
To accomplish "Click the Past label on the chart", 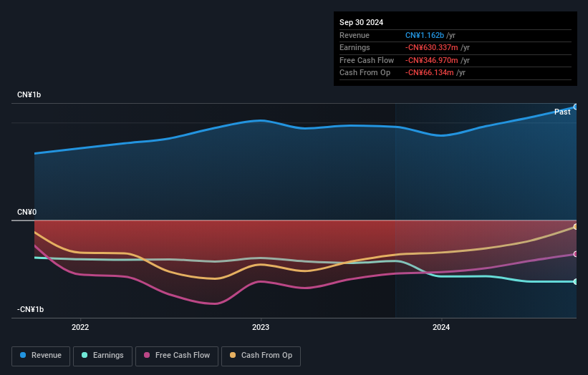I will tap(562, 112).
